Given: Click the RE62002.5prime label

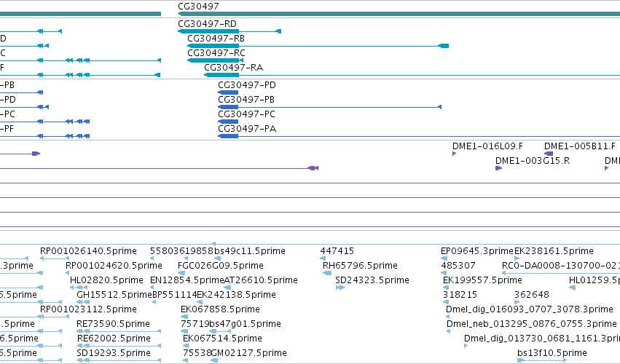Looking at the screenshot, I should point(114,339).
